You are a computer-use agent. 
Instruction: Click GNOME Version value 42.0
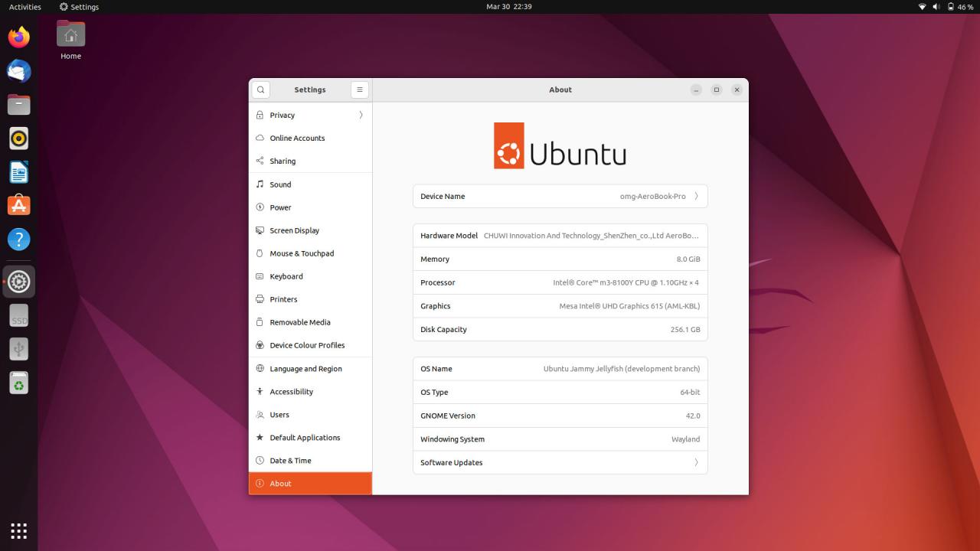click(693, 416)
